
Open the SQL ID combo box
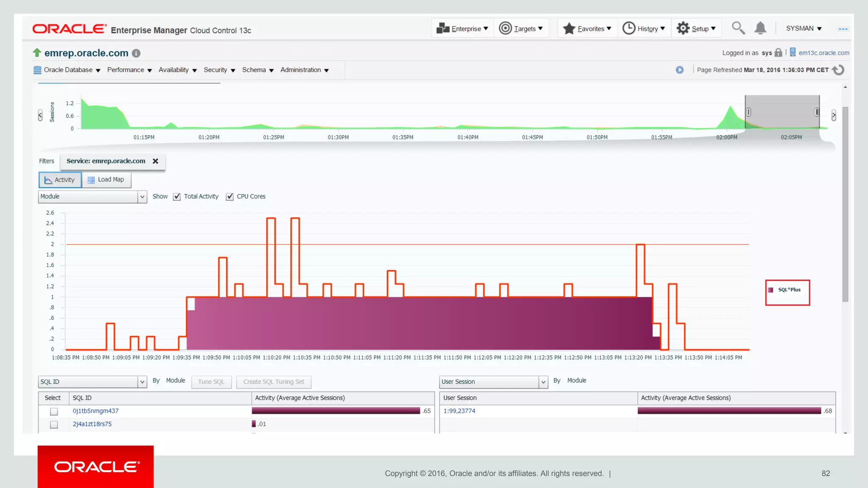click(x=142, y=382)
